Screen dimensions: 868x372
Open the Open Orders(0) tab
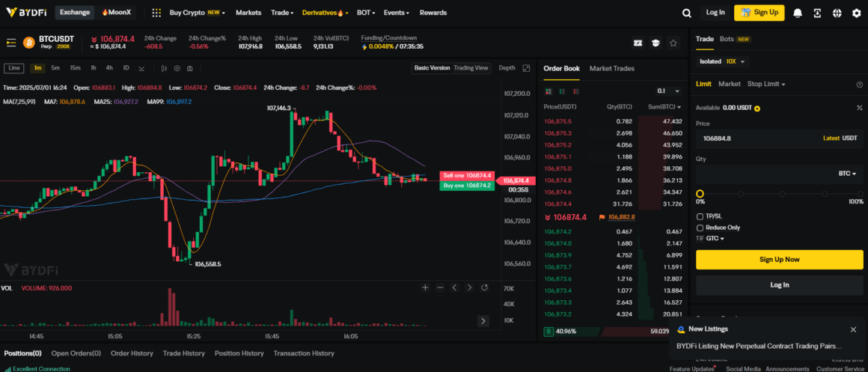tap(76, 353)
